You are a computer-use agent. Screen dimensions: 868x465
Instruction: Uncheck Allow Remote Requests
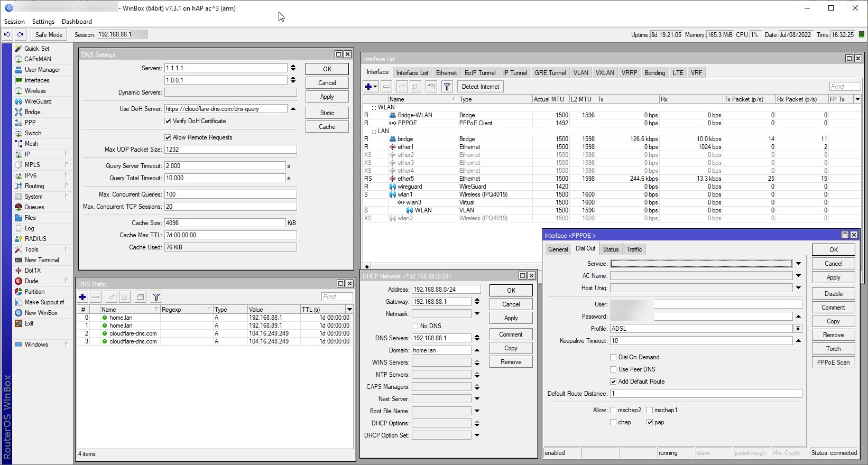(x=168, y=137)
